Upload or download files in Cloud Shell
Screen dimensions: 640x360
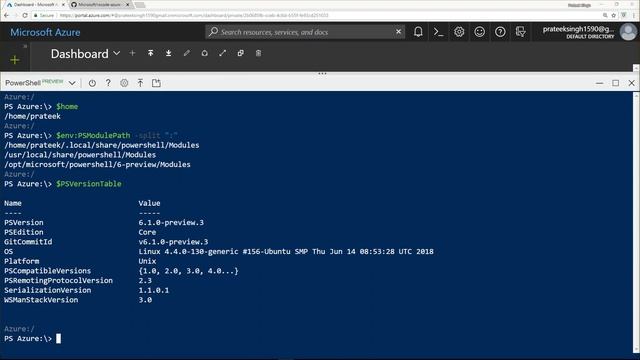[140, 83]
